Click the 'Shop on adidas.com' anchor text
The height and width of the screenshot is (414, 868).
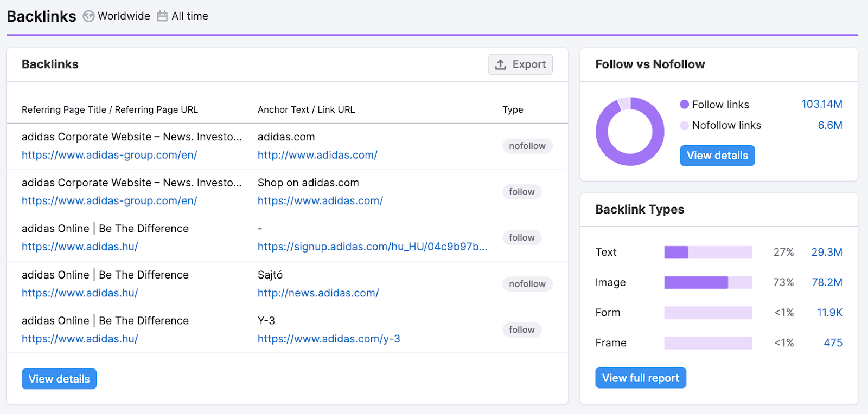point(308,183)
